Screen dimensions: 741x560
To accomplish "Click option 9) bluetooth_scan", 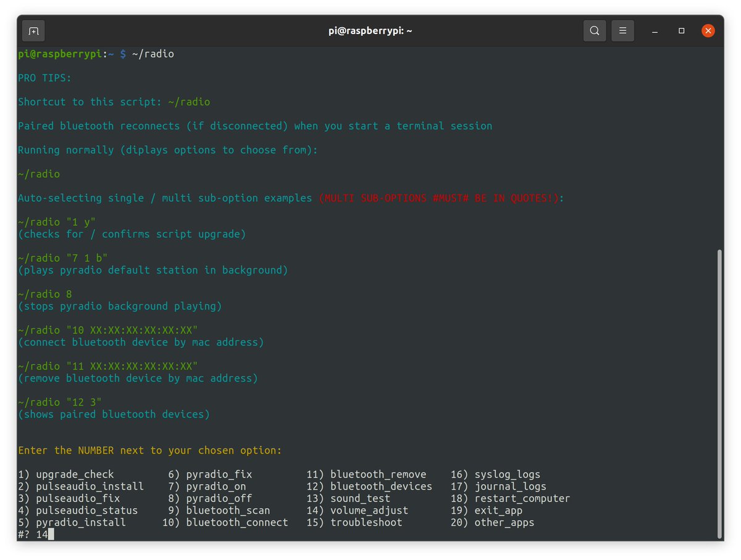I will tap(219, 510).
